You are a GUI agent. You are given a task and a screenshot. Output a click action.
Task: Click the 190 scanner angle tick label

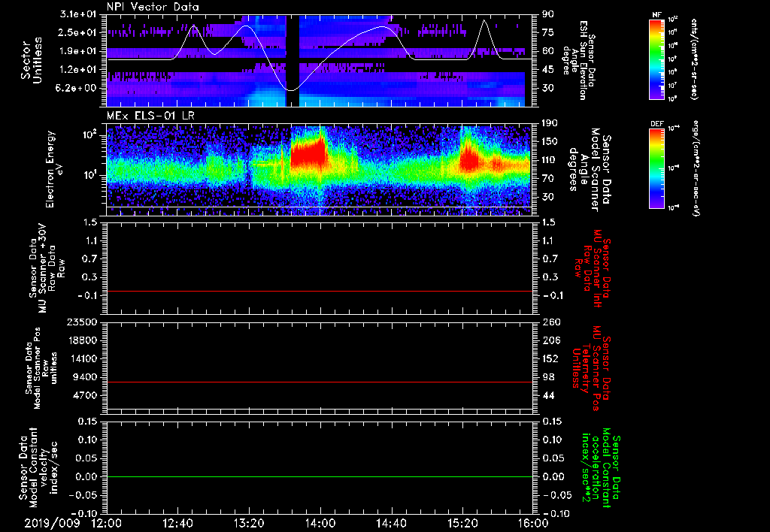tap(550, 123)
